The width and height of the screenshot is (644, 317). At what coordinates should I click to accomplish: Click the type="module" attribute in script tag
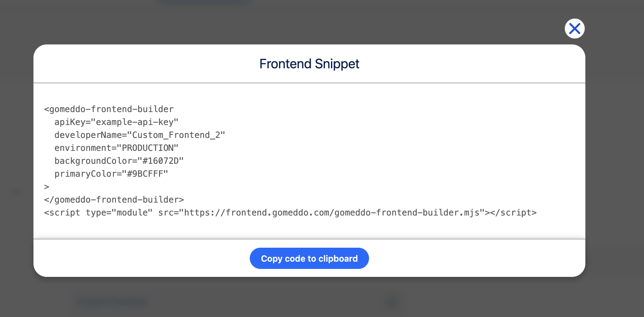tap(119, 213)
